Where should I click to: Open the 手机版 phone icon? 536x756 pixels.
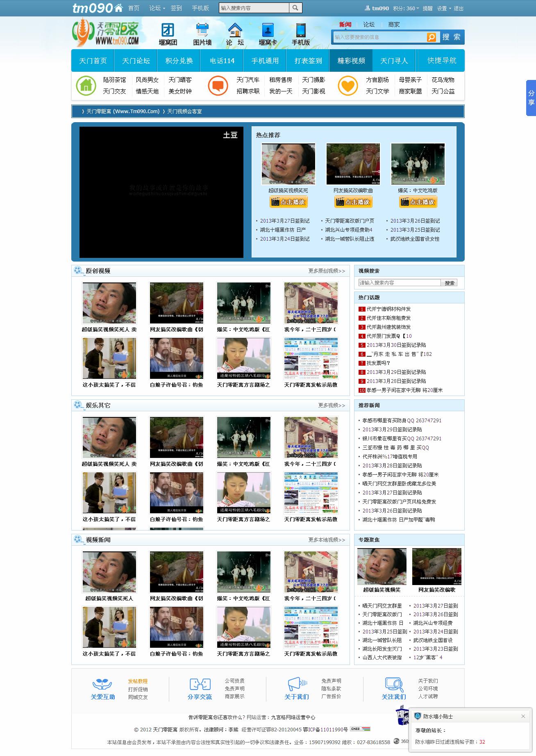[x=301, y=30]
